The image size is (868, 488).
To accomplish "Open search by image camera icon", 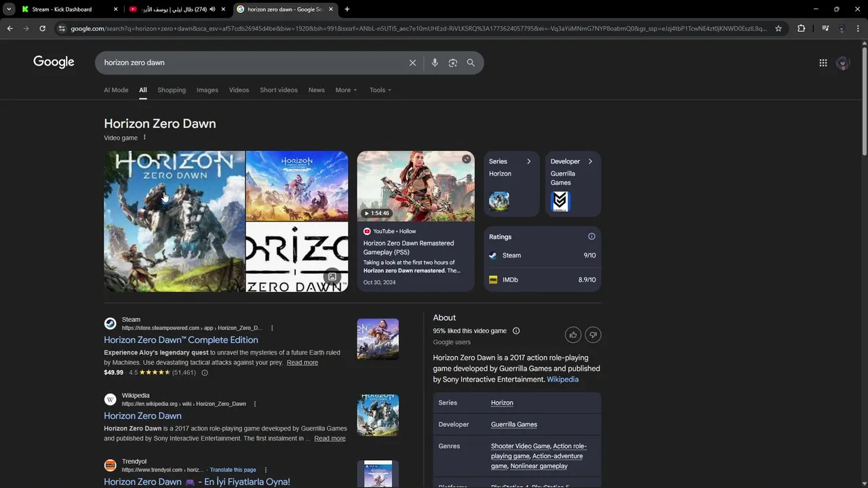I will click(x=452, y=62).
